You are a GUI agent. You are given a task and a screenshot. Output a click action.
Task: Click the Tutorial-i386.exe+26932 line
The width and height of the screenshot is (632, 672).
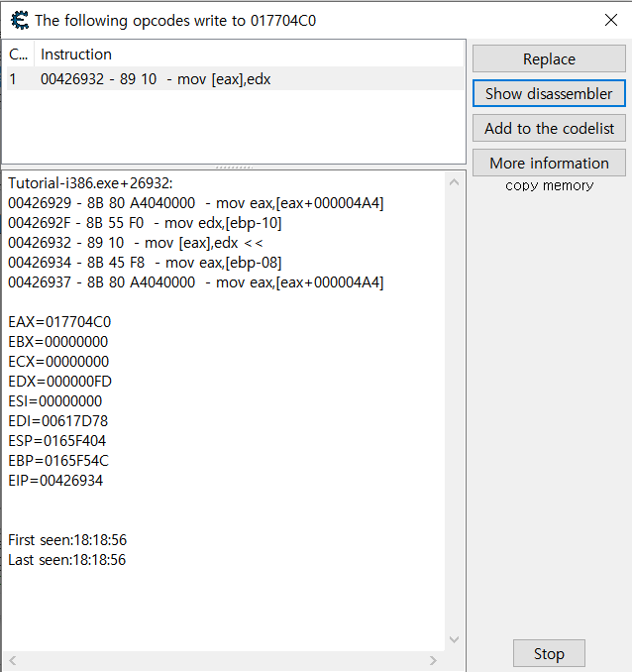(90, 183)
